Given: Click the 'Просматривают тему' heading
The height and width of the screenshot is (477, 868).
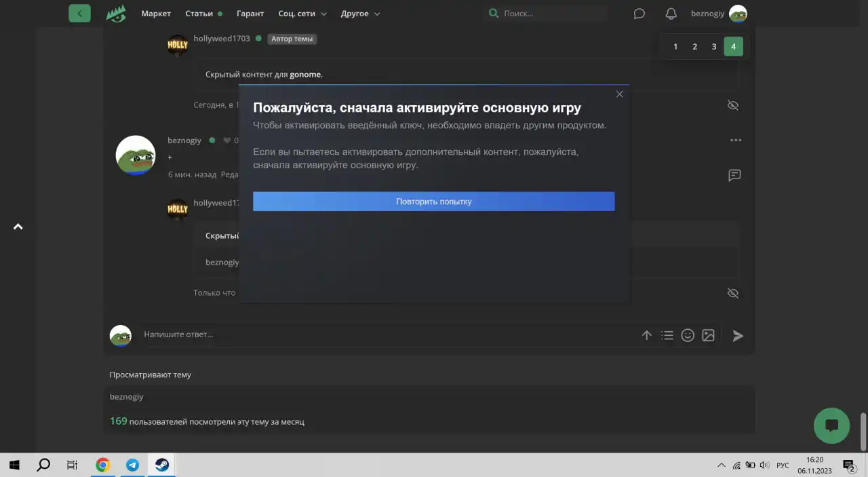Looking at the screenshot, I should (x=151, y=375).
